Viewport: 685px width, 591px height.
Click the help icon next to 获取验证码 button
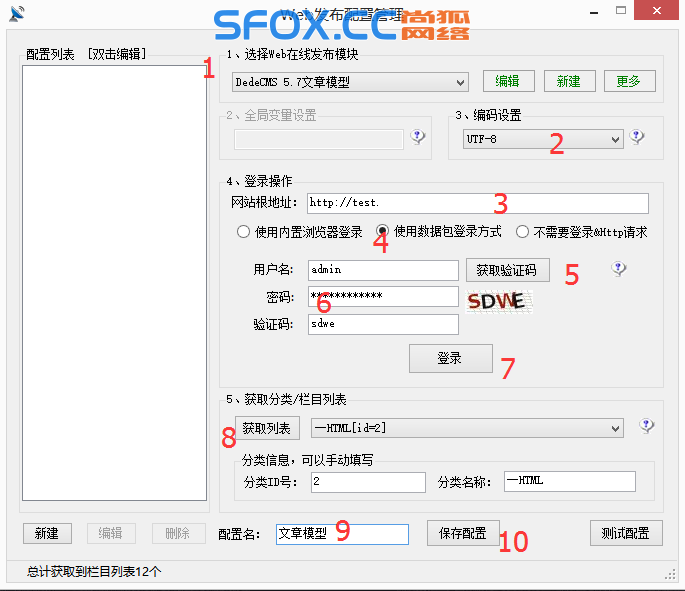618,269
